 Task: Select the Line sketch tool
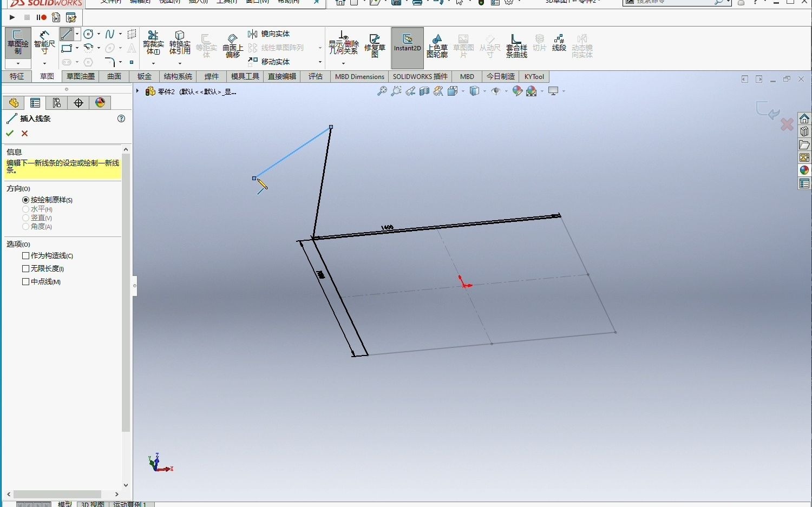coord(67,34)
